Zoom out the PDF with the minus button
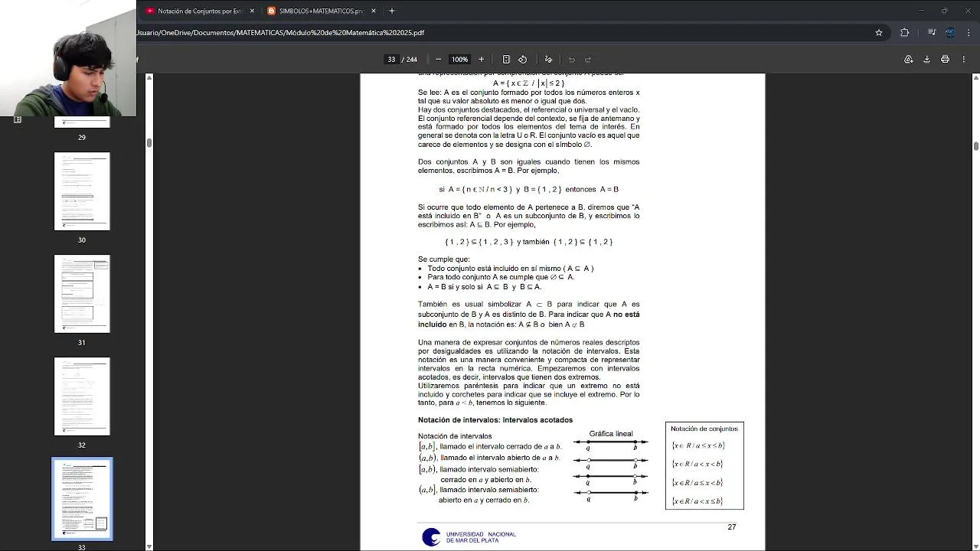The width and height of the screenshot is (980, 551). (438, 59)
